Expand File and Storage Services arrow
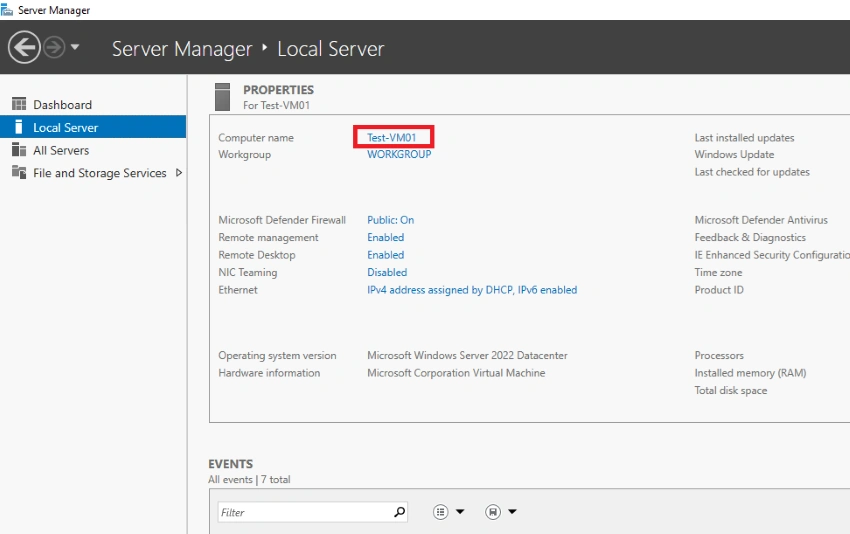The height and width of the screenshot is (534, 850). click(x=179, y=172)
